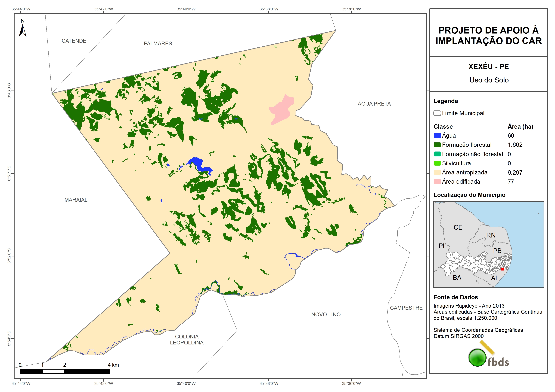Click the Água blue legend swatch

pos(437,136)
